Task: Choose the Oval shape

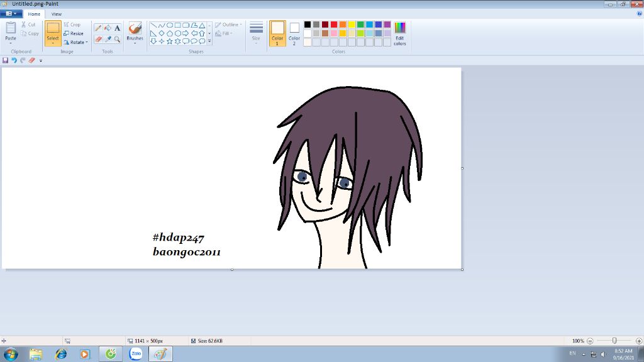Action: (x=169, y=25)
